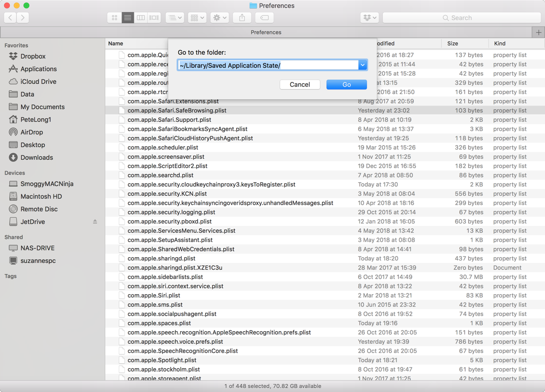Screen dimensions: 545x392
Task: Switch to icon view
Action: click(114, 18)
